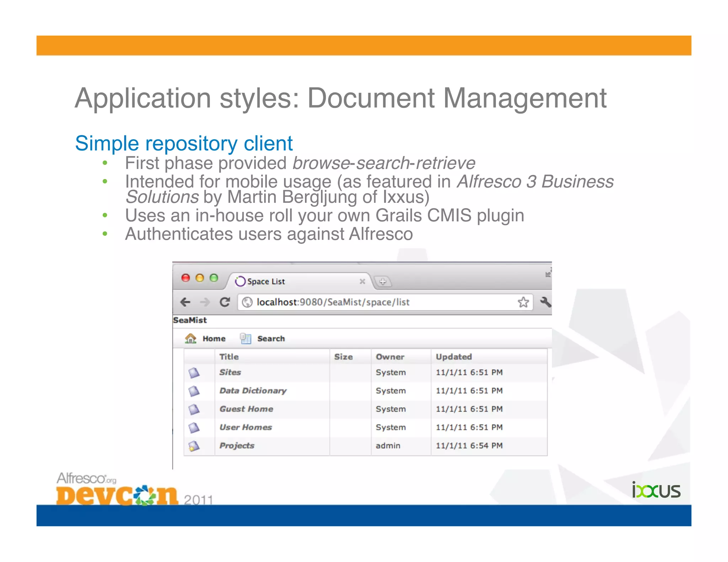
Task: Focus the localhost address bar
Action: 385,302
